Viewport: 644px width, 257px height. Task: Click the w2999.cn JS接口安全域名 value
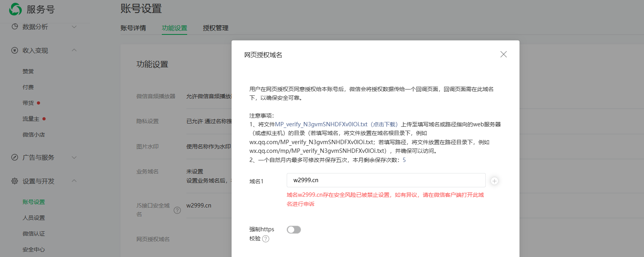[199, 206]
